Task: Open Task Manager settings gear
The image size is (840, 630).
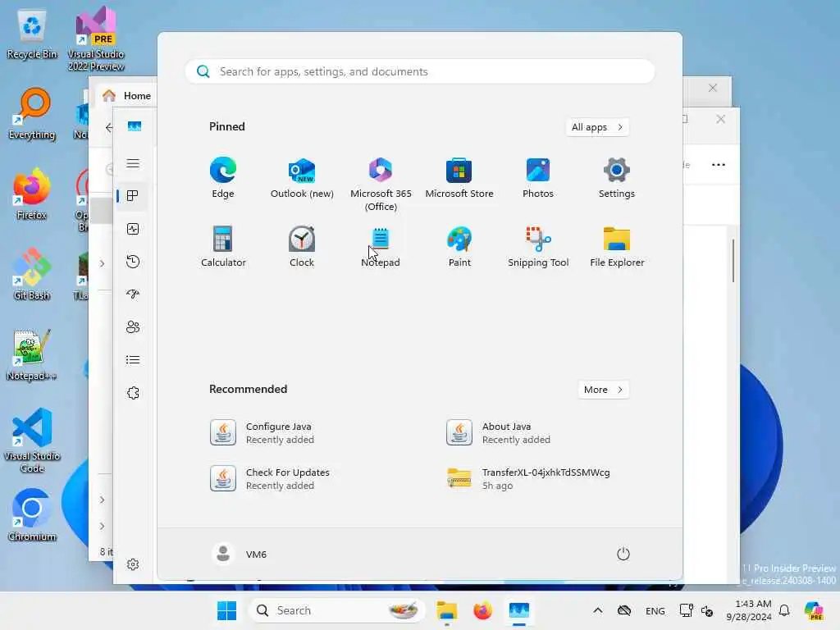Action: click(133, 564)
